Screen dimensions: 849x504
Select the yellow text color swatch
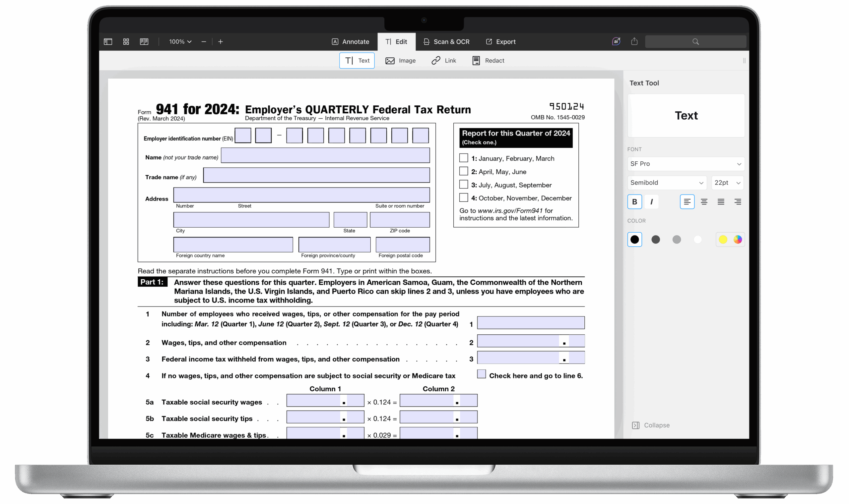(x=723, y=240)
